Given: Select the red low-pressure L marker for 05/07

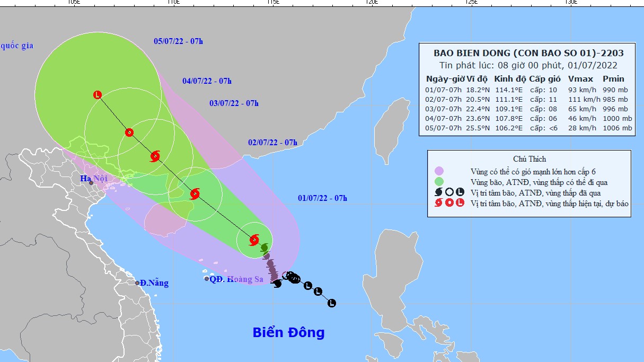Looking at the screenshot, I should click(x=97, y=95).
